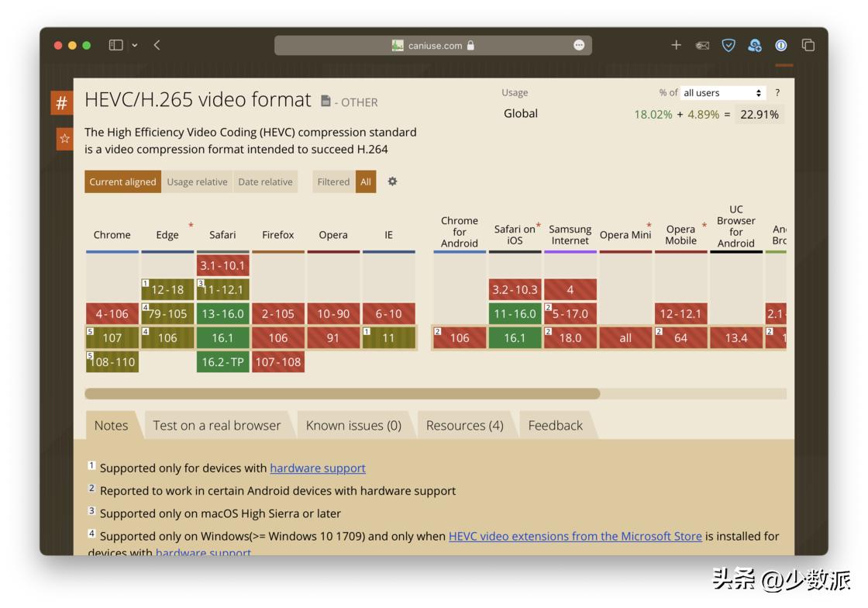
Task: Click the Opera Mini all cell
Action: (x=625, y=338)
